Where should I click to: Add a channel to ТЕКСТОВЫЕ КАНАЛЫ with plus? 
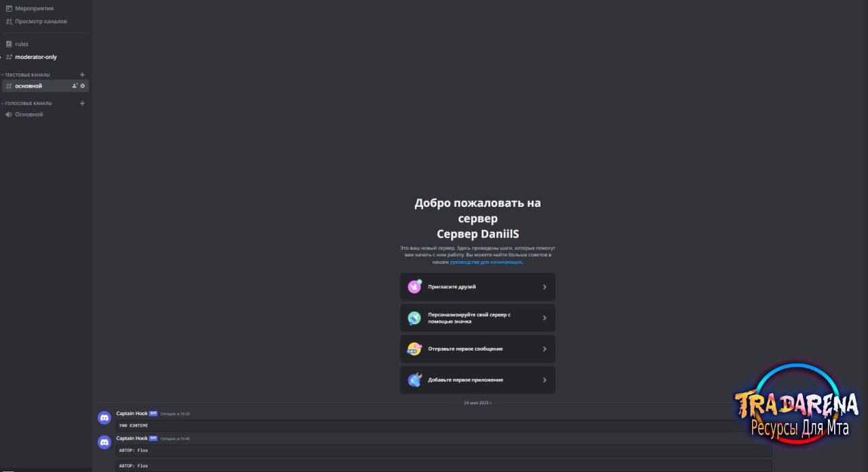click(x=83, y=75)
